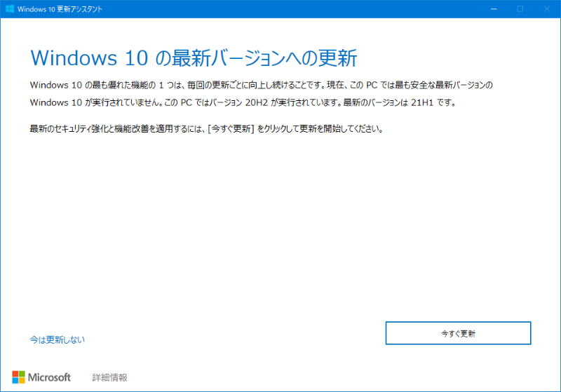This screenshot has width=561, height=392.
Task: Open the 詳細情報 link
Action: [110, 377]
